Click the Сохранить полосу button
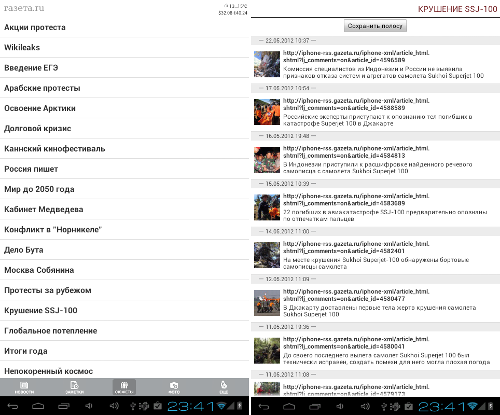The width and height of the screenshot is (500, 415). 375,26
